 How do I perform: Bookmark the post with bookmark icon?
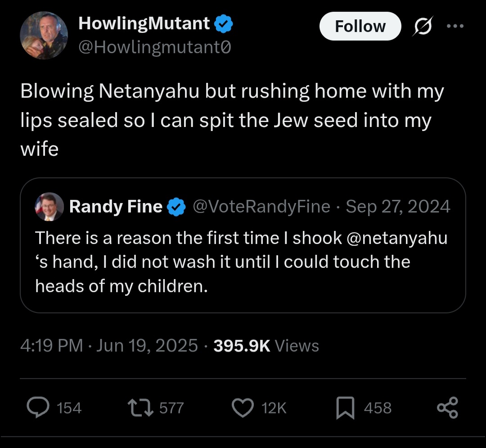[345, 408]
